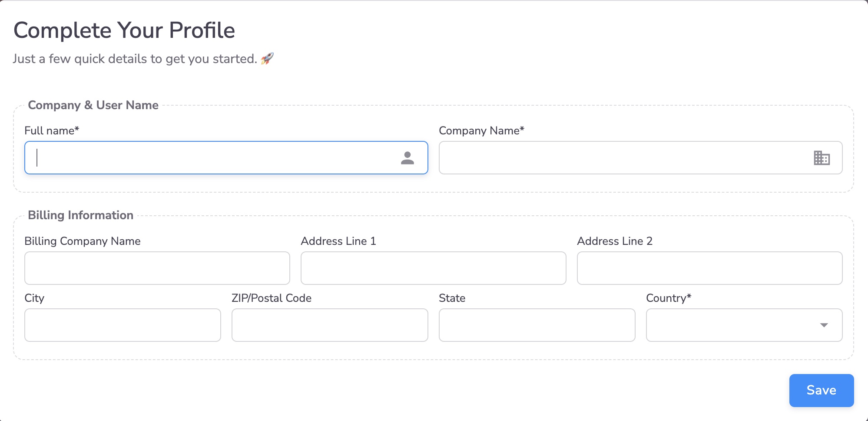This screenshot has height=421, width=868.
Task: Click the "Billing Information" section title
Action: (80, 215)
